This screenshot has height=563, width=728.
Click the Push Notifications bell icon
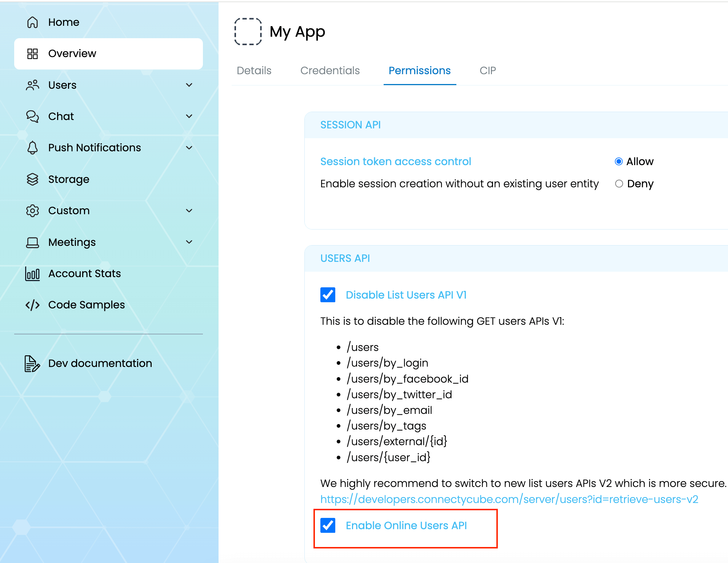click(x=32, y=148)
